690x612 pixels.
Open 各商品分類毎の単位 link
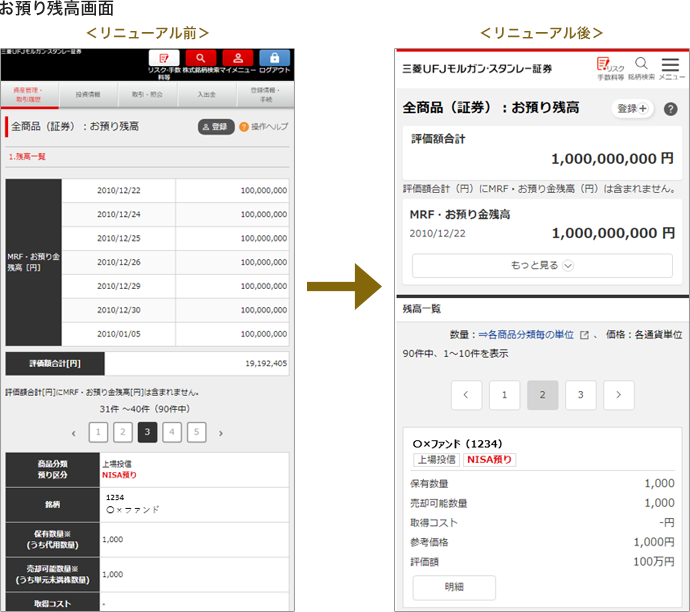point(526,335)
